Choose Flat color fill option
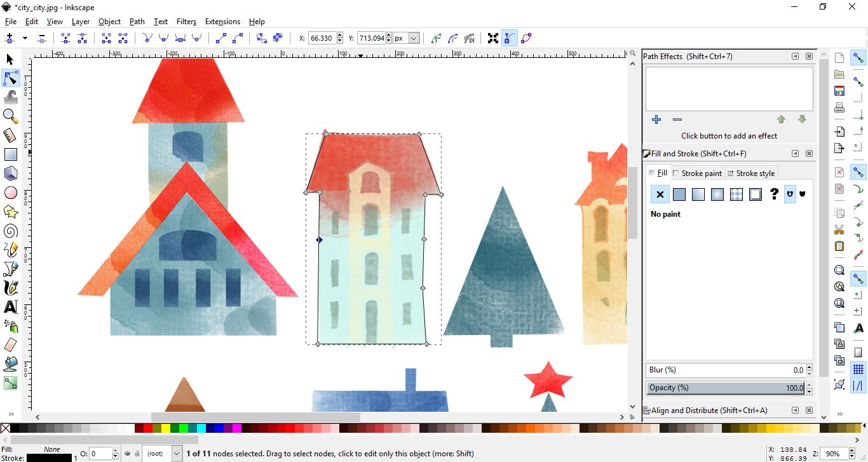 (679, 194)
